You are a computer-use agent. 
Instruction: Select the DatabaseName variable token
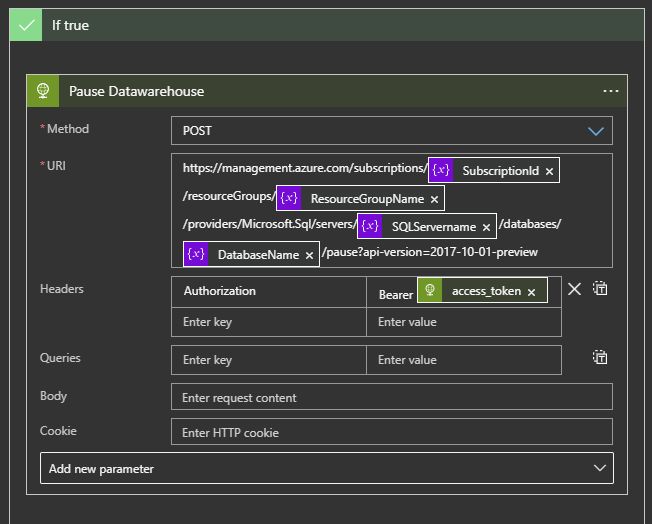252,254
